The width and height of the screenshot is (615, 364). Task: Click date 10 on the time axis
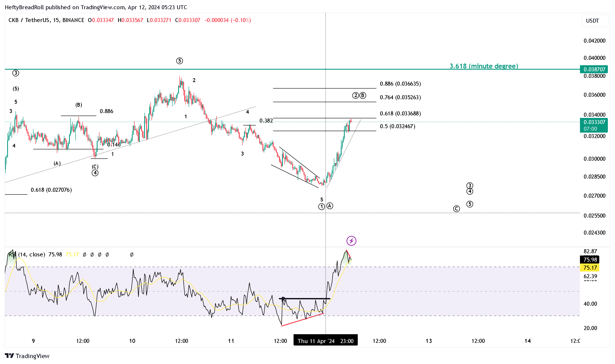(132, 341)
